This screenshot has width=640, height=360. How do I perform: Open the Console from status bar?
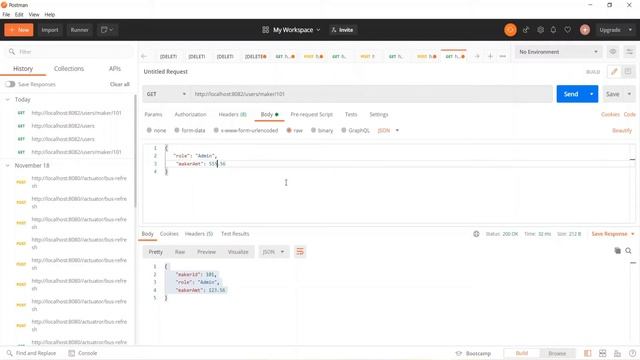click(x=83, y=353)
